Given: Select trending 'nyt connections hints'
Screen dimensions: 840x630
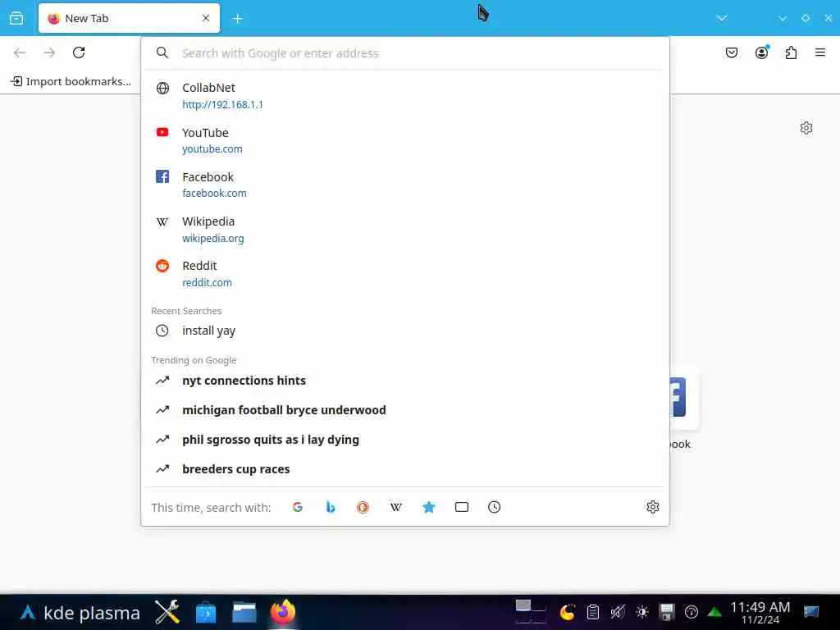Looking at the screenshot, I should click(405, 381).
